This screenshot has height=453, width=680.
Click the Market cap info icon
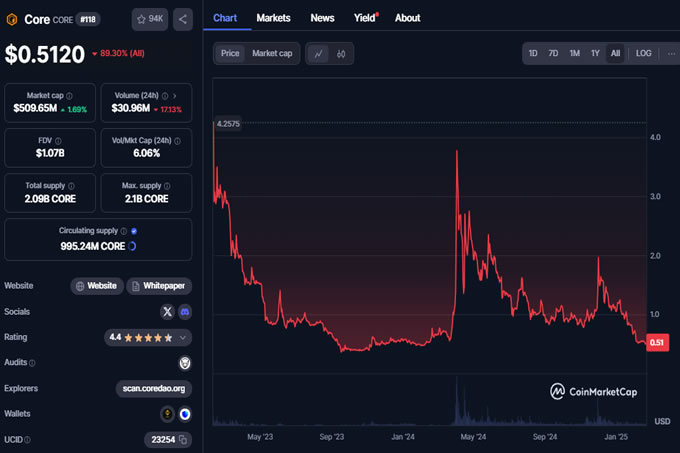click(69, 96)
